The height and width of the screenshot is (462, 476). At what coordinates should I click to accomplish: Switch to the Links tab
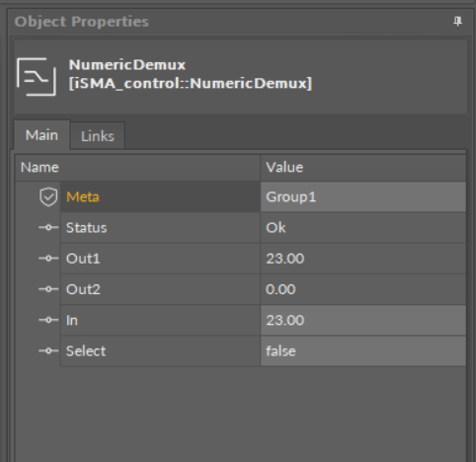[98, 136]
